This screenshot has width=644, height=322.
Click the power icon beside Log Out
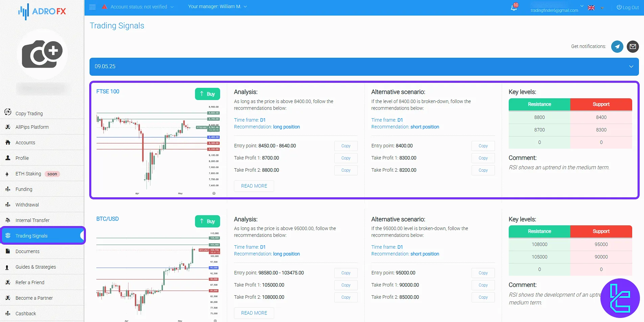coord(619,7)
